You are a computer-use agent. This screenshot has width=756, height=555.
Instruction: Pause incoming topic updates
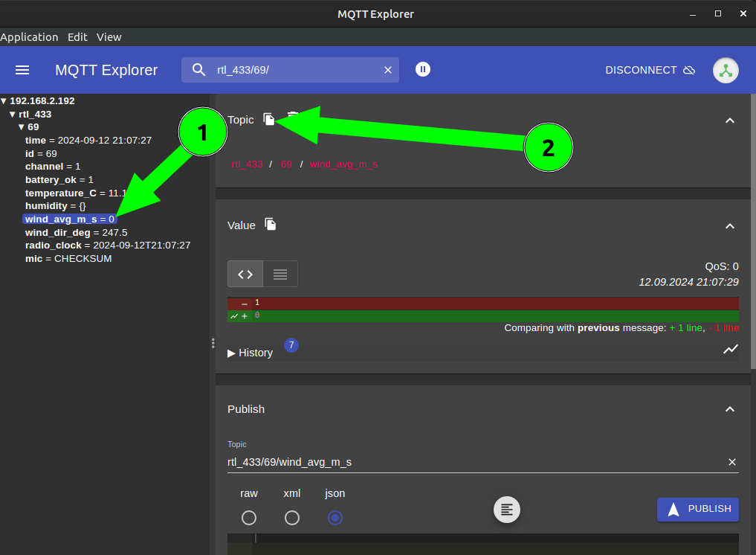[423, 69]
